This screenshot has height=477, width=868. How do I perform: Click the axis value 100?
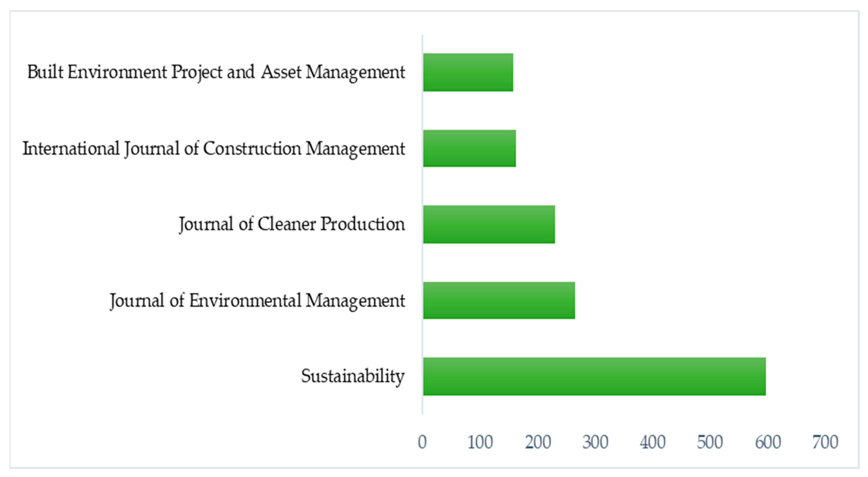pos(480,442)
